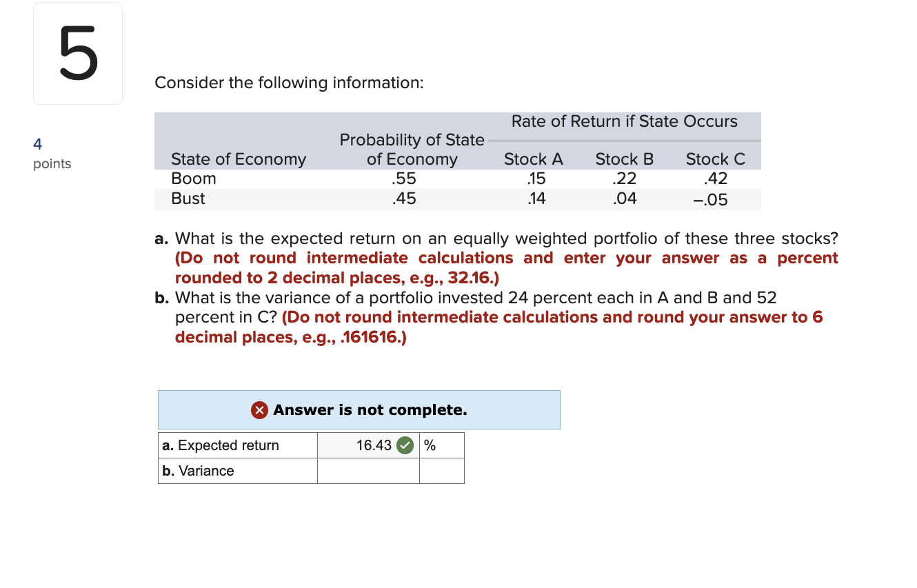Click the empty Variance answer field
Viewport: 917px width, 588px height.
(x=368, y=471)
